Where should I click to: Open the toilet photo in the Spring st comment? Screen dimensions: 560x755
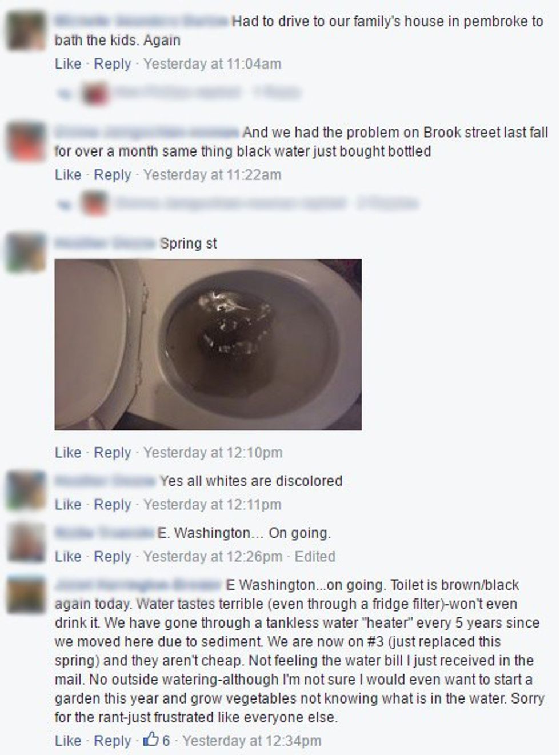point(208,345)
